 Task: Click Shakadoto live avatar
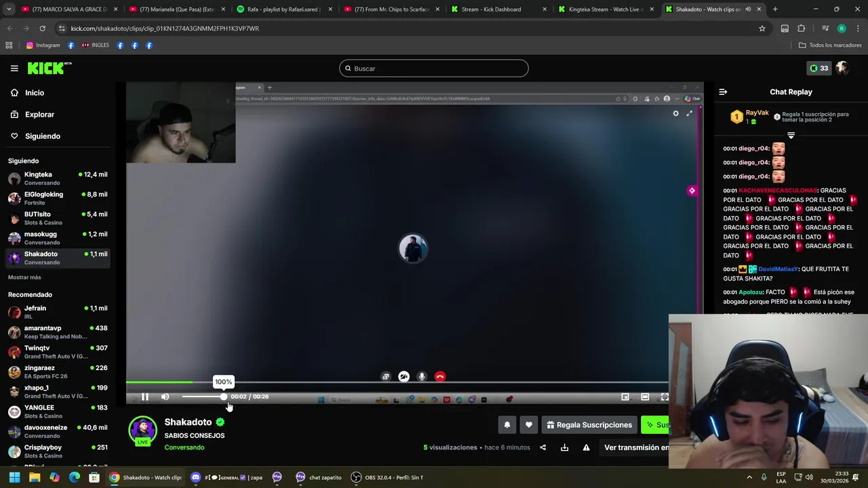(x=142, y=431)
